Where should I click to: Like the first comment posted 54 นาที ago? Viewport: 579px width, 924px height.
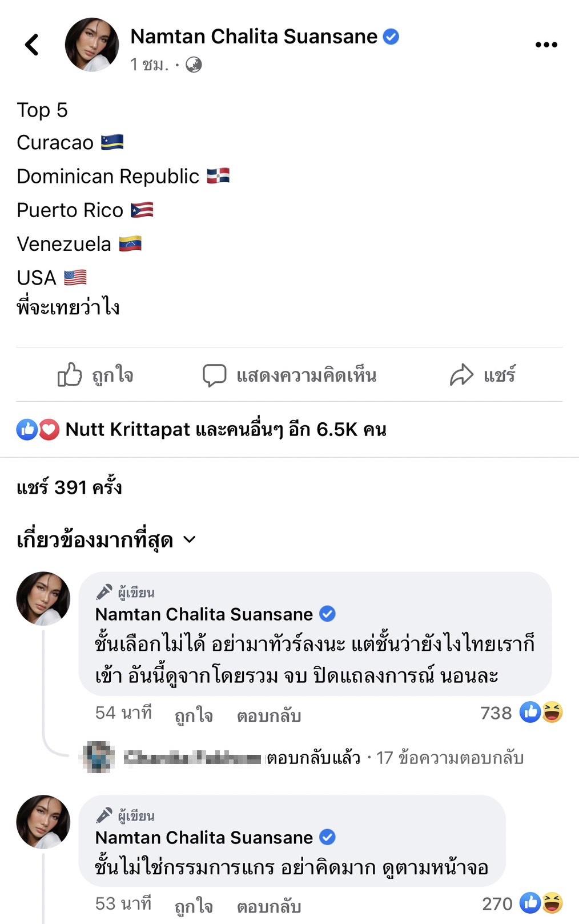[193, 715]
